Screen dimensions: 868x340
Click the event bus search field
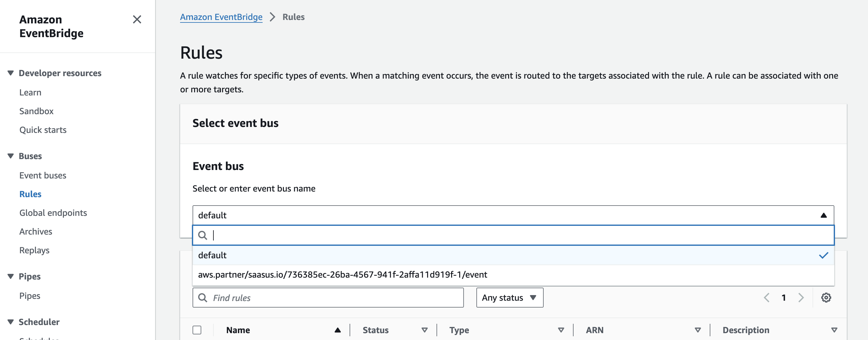point(513,236)
